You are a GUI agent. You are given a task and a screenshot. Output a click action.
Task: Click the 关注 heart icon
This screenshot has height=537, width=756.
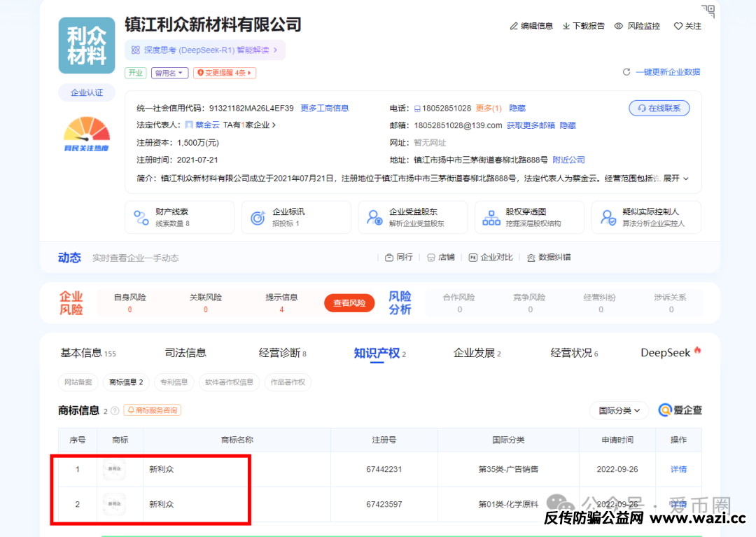[678, 26]
